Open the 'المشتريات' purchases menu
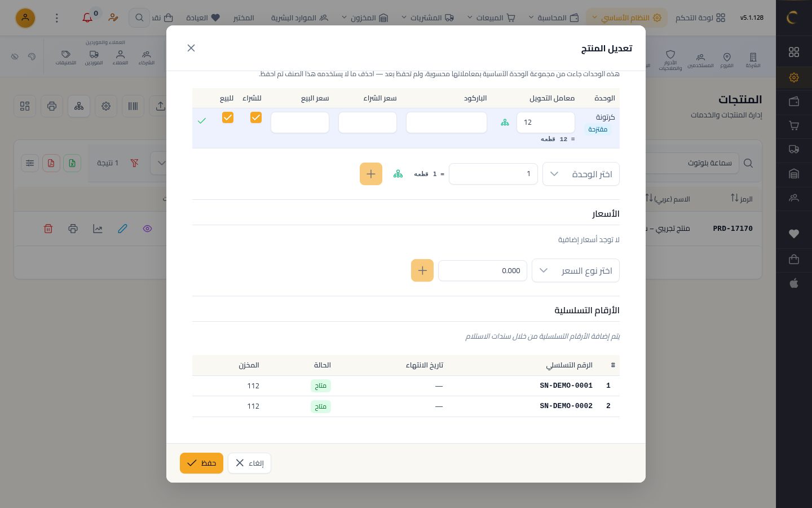Screen dimensions: 812x508 [x=427, y=17]
